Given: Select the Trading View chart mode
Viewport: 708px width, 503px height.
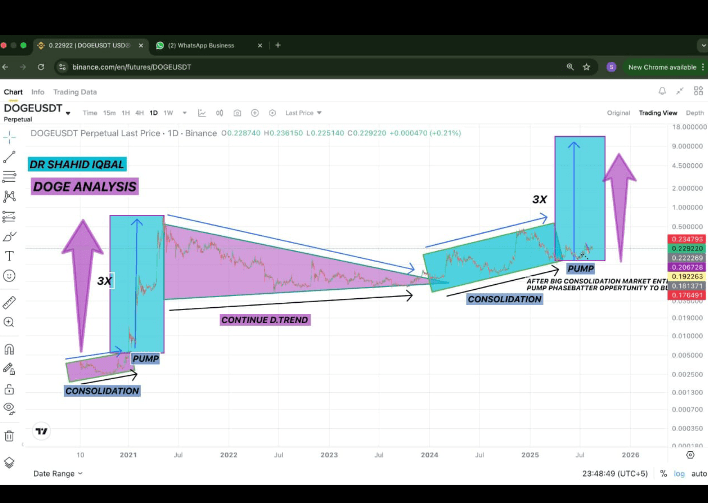Looking at the screenshot, I should click(x=658, y=113).
